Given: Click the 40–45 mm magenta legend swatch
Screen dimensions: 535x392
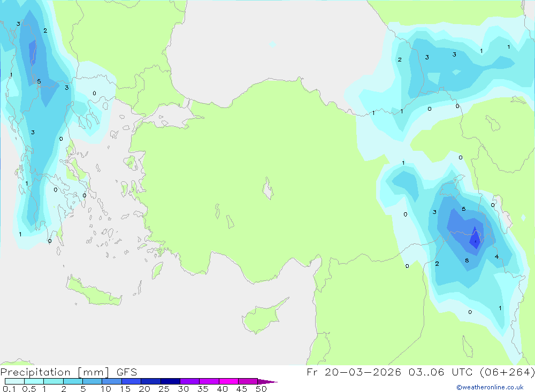Looking at the screenshot, I should pos(228,381).
